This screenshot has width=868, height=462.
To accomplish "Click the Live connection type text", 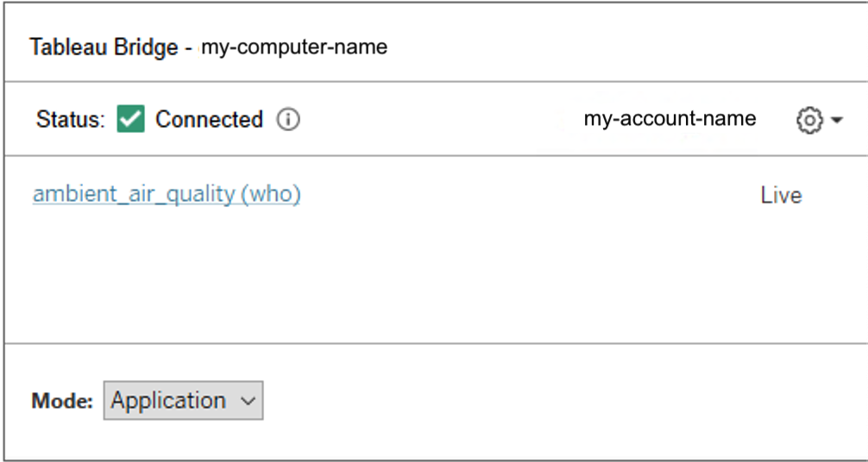I will click(781, 196).
